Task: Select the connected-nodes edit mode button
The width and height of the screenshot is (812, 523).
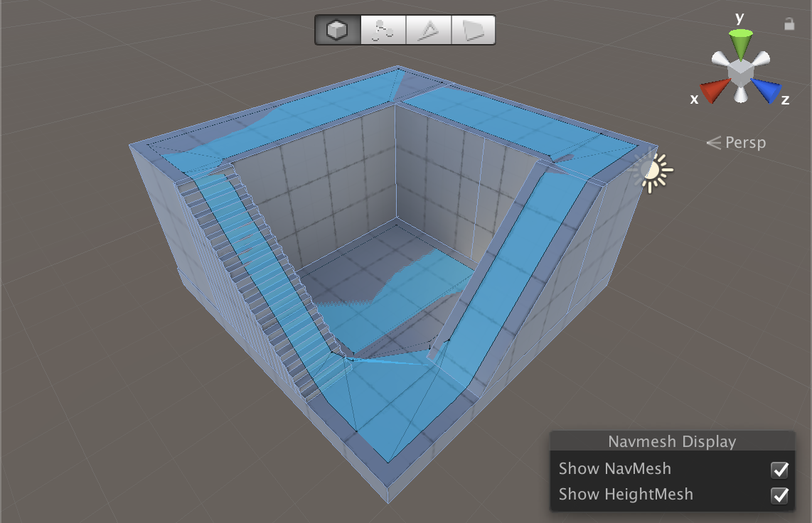Action: coord(383,31)
